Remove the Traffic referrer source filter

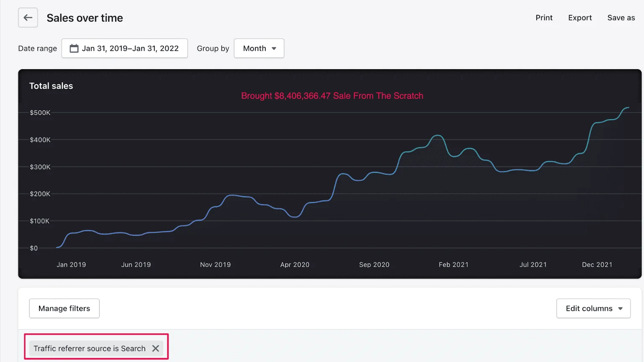click(x=156, y=349)
